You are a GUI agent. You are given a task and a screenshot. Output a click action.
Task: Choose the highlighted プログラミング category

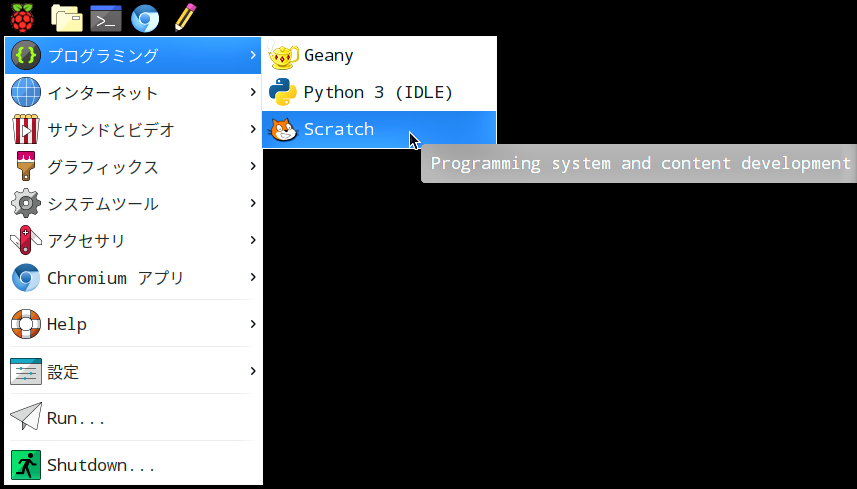pyautogui.click(x=103, y=56)
